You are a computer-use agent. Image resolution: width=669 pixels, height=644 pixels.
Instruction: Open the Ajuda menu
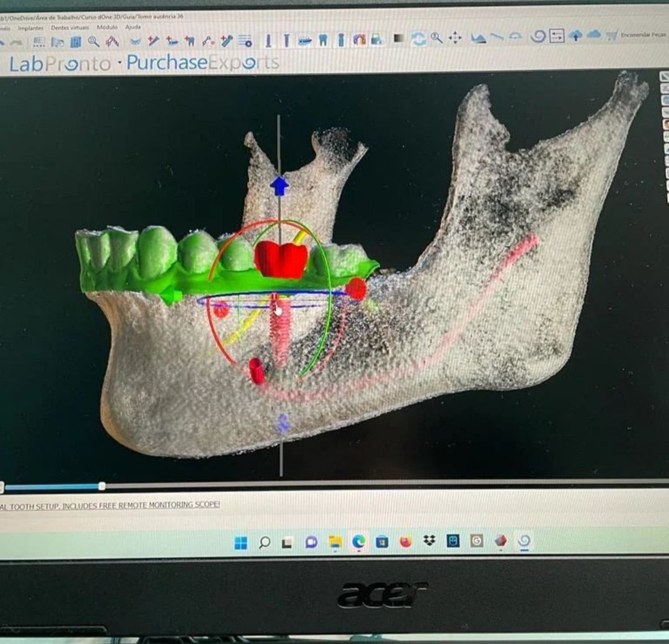pyautogui.click(x=133, y=27)
